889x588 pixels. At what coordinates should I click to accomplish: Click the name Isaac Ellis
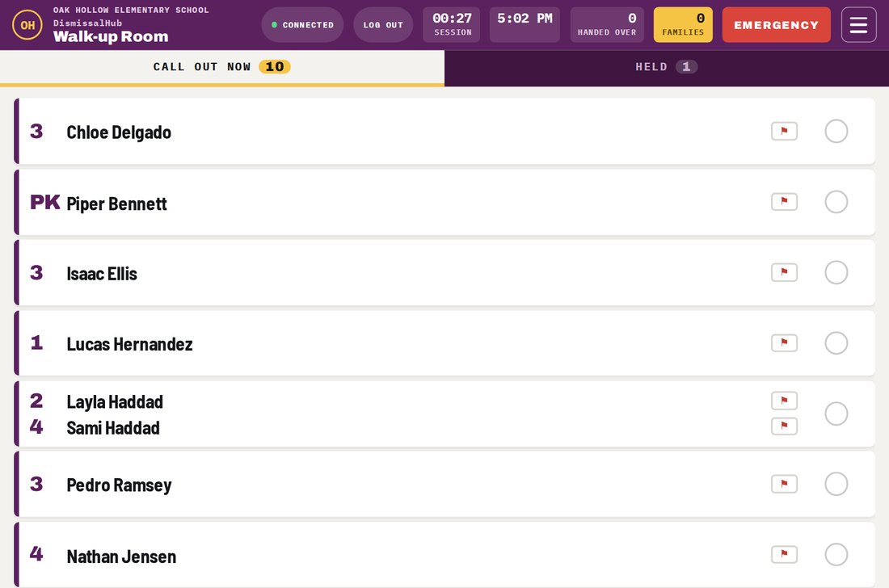coord(102,274)
